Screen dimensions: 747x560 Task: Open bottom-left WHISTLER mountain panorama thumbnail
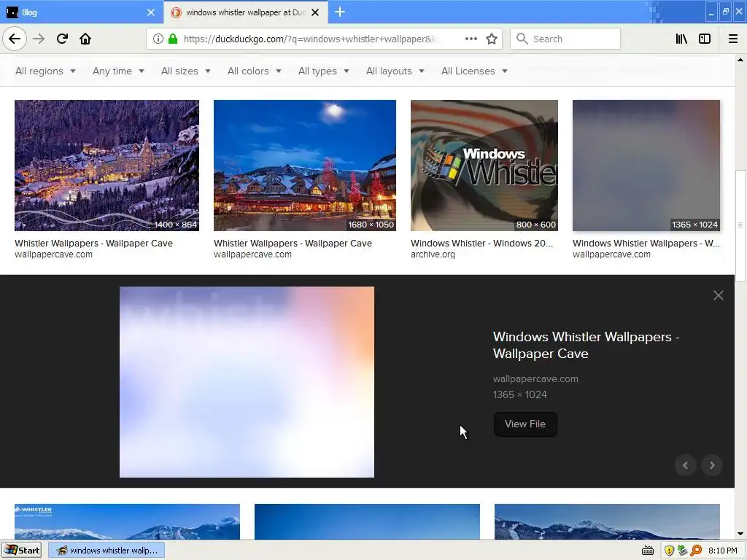tap(127, 521)
